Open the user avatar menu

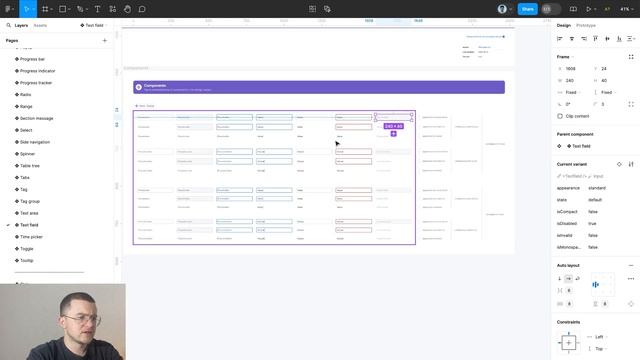[504, 9]
